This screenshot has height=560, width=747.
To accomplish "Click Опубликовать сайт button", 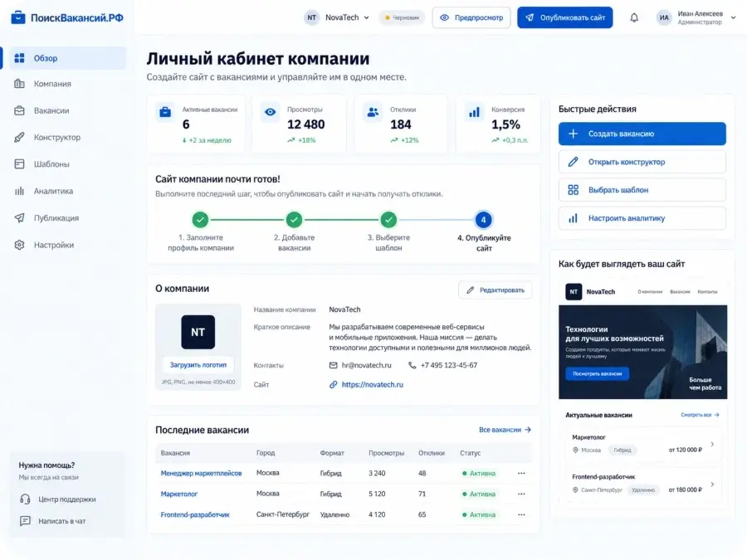I will tap(565, 17).
